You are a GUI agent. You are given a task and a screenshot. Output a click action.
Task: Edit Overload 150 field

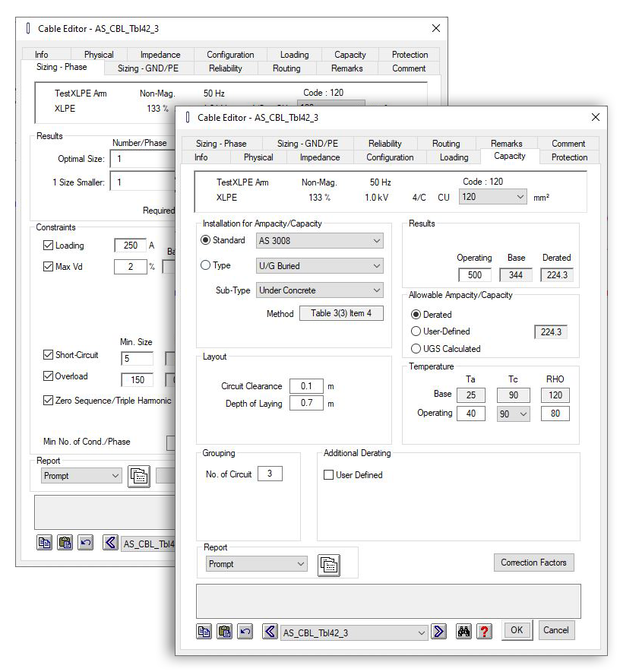click(137, 380)
